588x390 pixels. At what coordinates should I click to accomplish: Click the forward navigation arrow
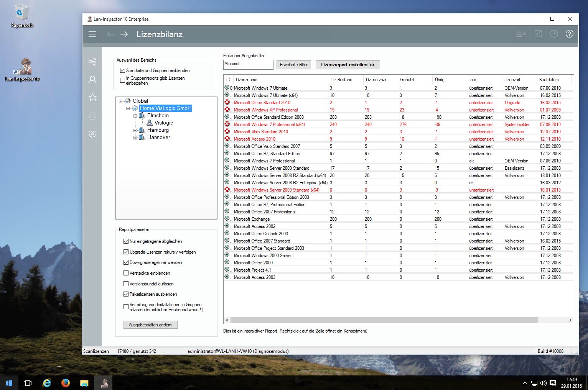coord(124,34)
